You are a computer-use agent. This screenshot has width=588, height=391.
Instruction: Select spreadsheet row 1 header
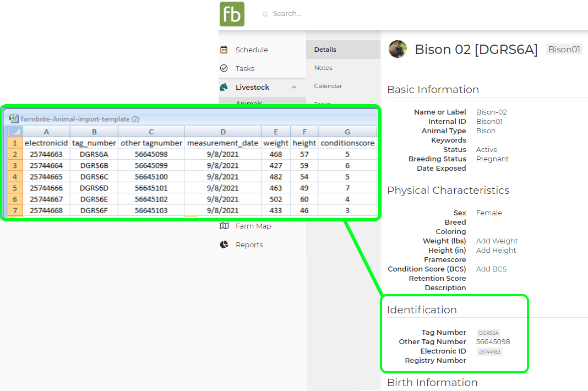pos(15,143)
